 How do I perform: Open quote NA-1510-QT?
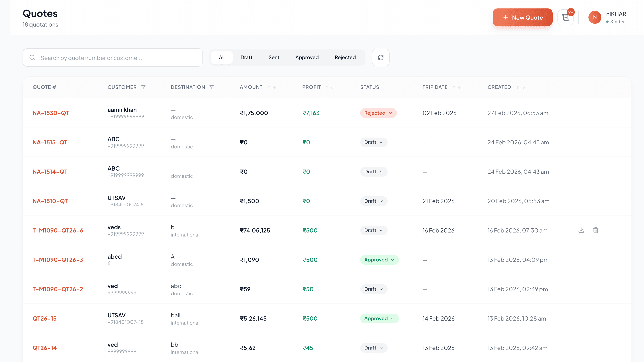(x=50, y=201)
